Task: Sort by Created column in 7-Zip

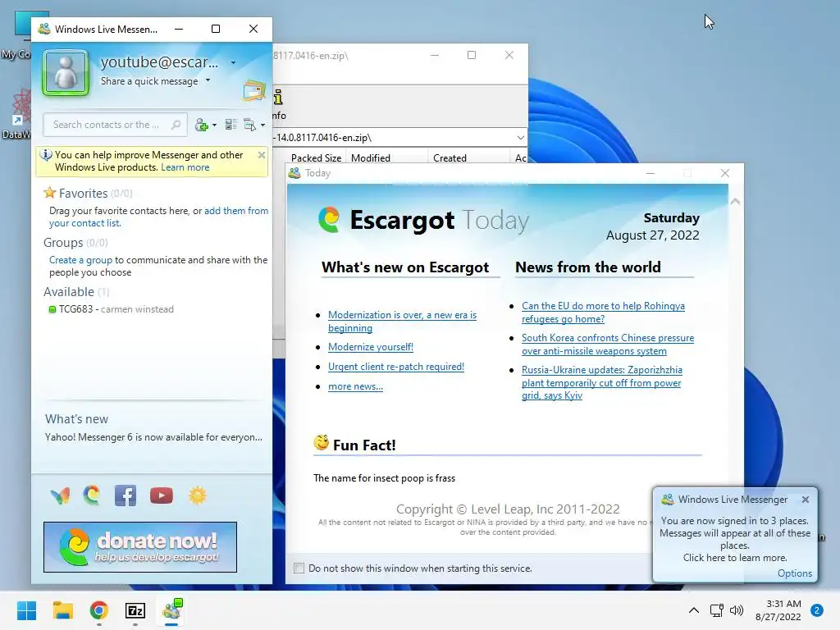Action: point(450,158)
